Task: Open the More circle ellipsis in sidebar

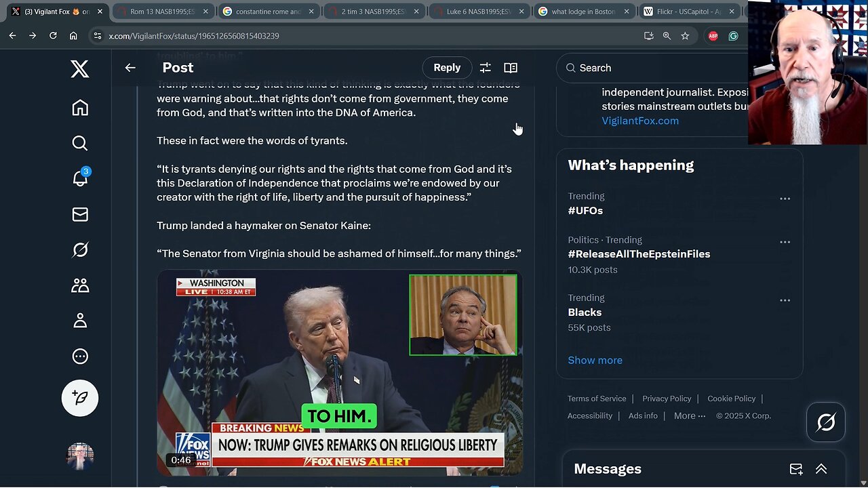Action: point(80,357)
